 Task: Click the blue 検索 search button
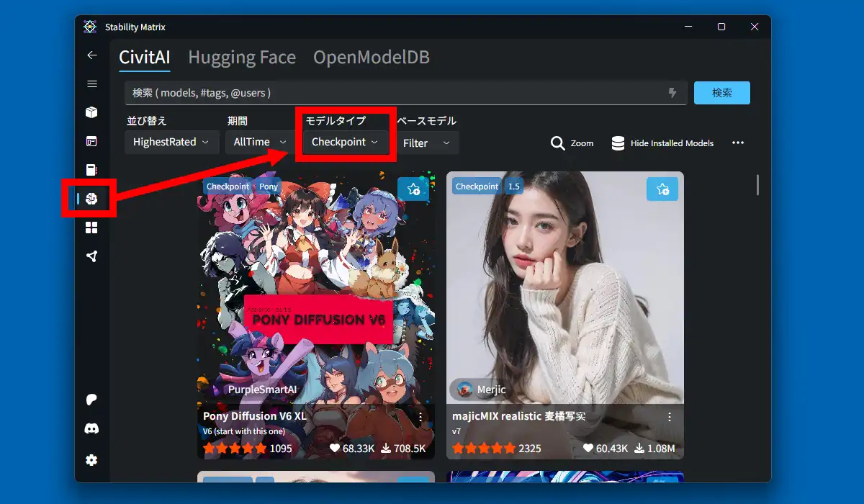point(722,93)
